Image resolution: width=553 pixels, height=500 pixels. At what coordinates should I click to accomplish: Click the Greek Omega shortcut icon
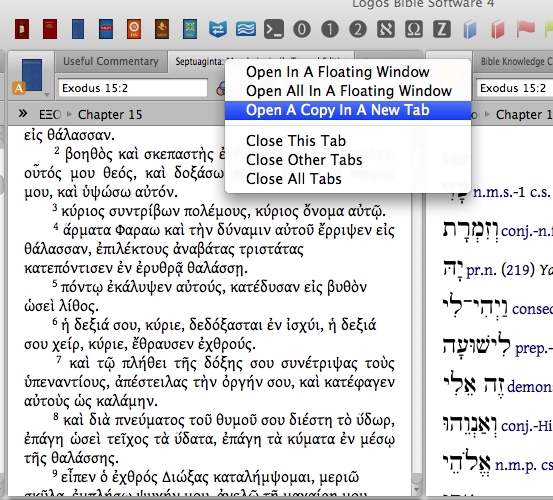[414, 29]
